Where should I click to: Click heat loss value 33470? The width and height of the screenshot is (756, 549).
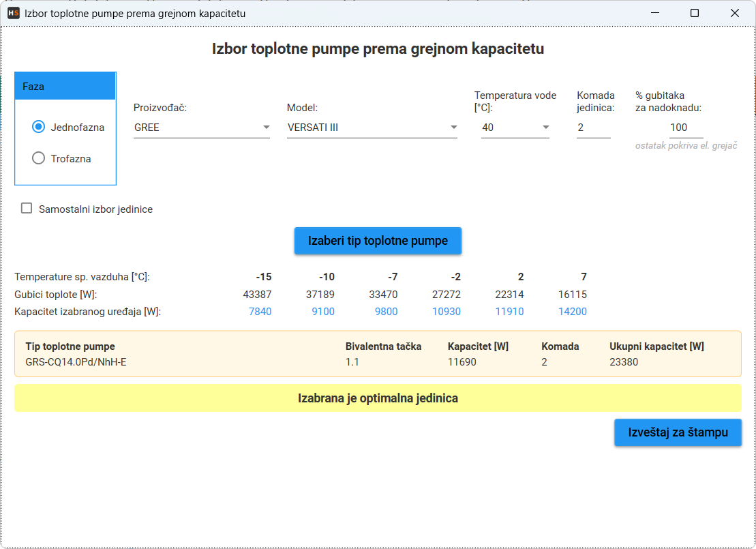click(x=383, y=295)
